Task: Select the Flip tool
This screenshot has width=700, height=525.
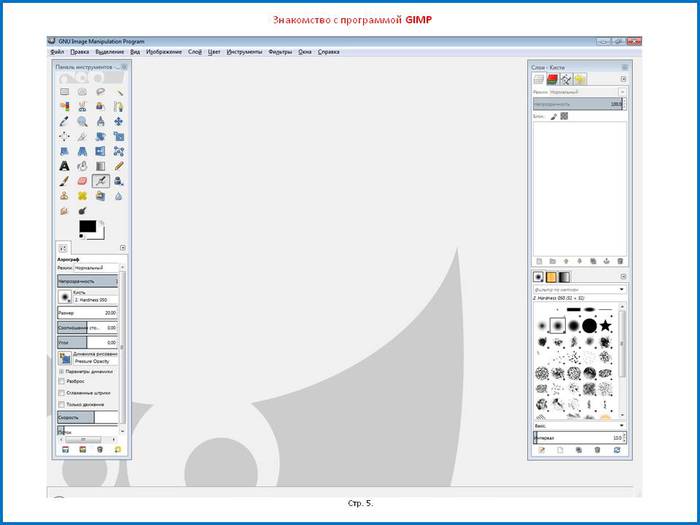Action: 100,151
